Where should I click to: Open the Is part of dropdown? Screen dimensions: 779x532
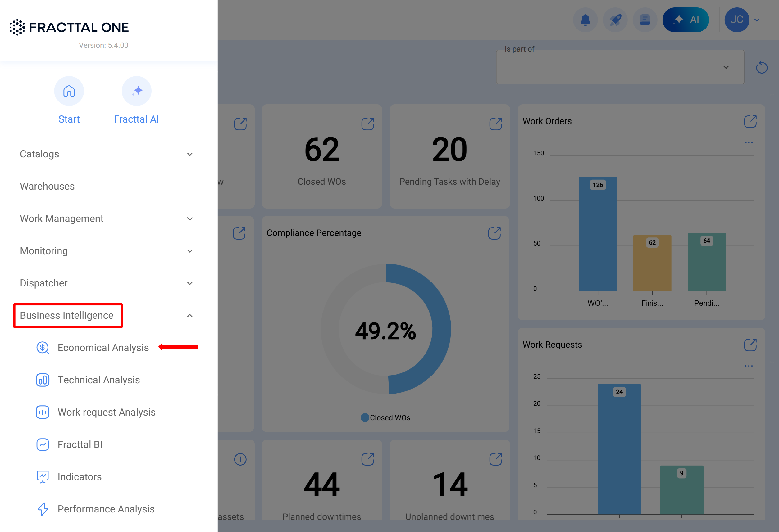(x=620, y=67)
